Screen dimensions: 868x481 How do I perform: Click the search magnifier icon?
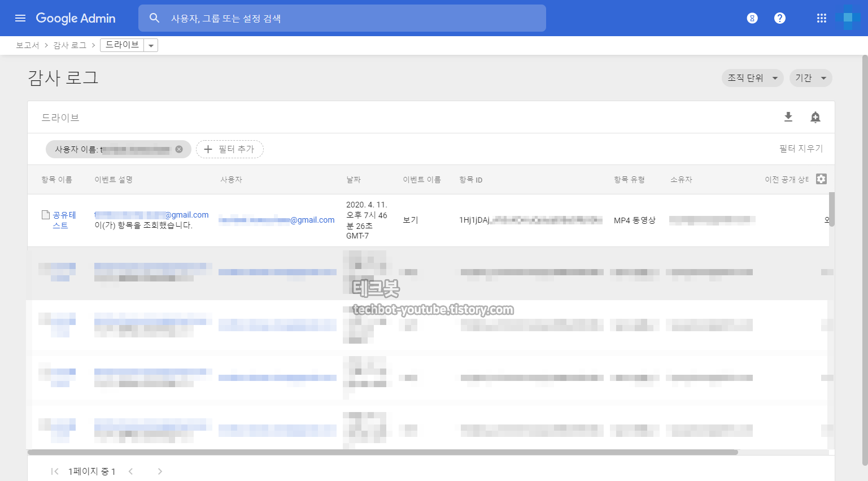[x=154, y=18]
